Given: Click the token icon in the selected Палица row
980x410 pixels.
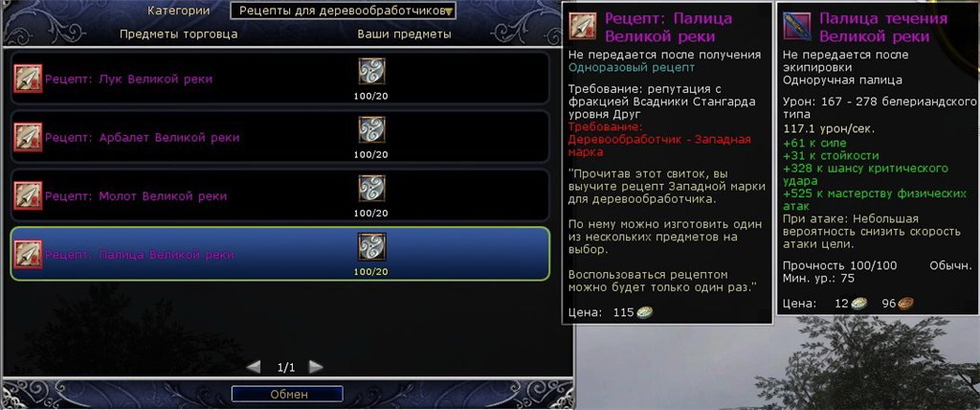Looking at the screenshot, I should [371, 246].
